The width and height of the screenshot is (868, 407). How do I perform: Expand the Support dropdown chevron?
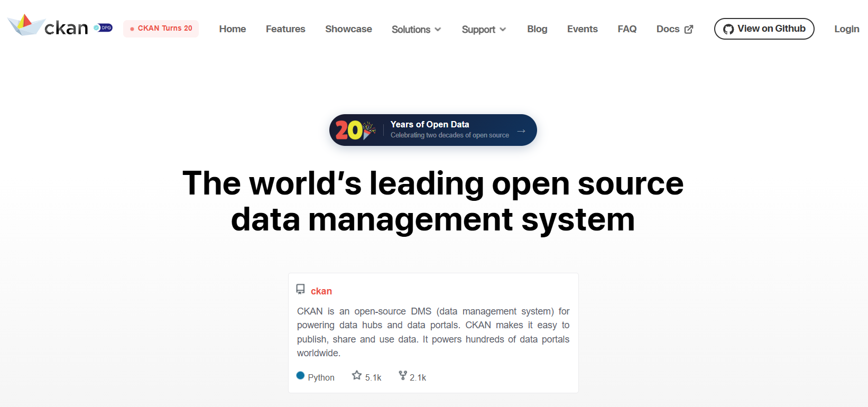pos(503,30)
